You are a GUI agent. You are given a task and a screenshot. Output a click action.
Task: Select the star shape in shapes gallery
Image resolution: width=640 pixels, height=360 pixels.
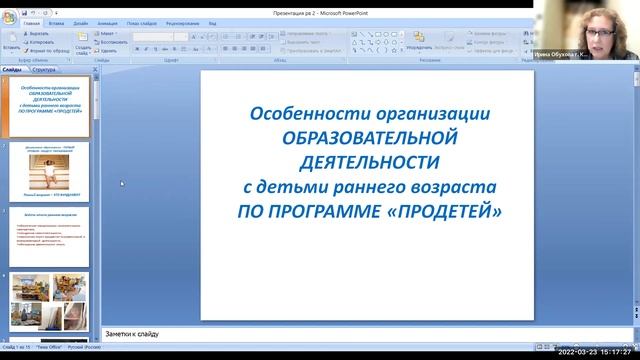coord(394,51)
